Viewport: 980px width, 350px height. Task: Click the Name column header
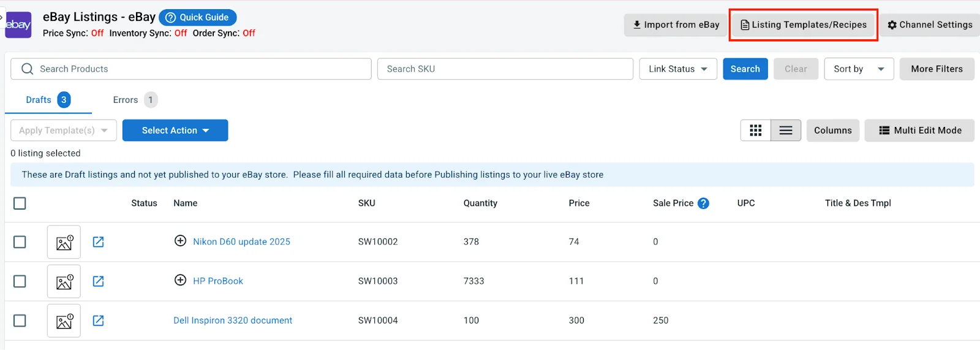pos(185,203)
